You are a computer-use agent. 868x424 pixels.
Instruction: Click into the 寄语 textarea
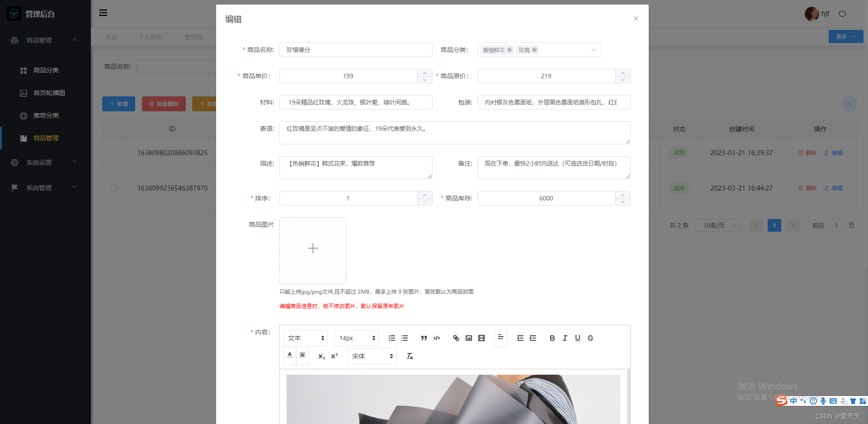coord(455,133)
